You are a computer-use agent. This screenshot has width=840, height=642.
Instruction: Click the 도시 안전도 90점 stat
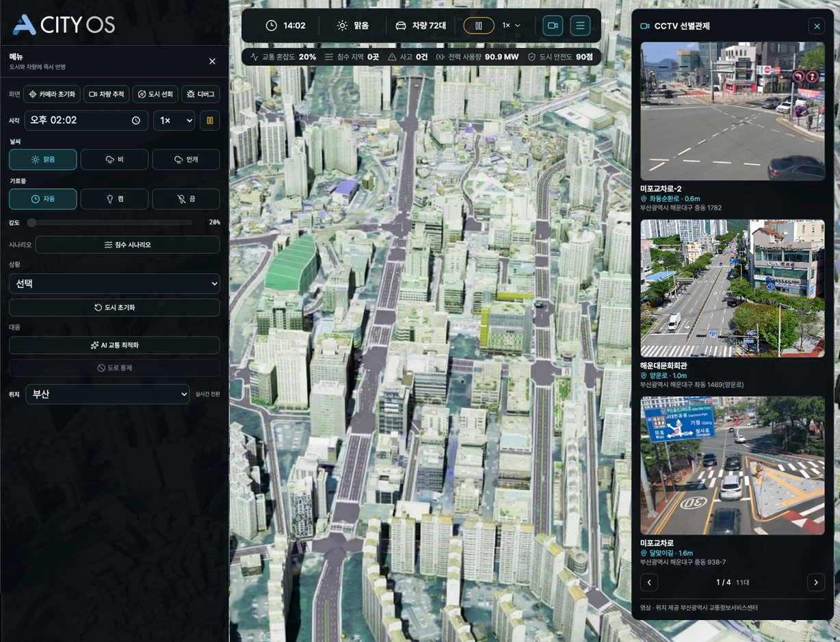(x=560, y=57)
